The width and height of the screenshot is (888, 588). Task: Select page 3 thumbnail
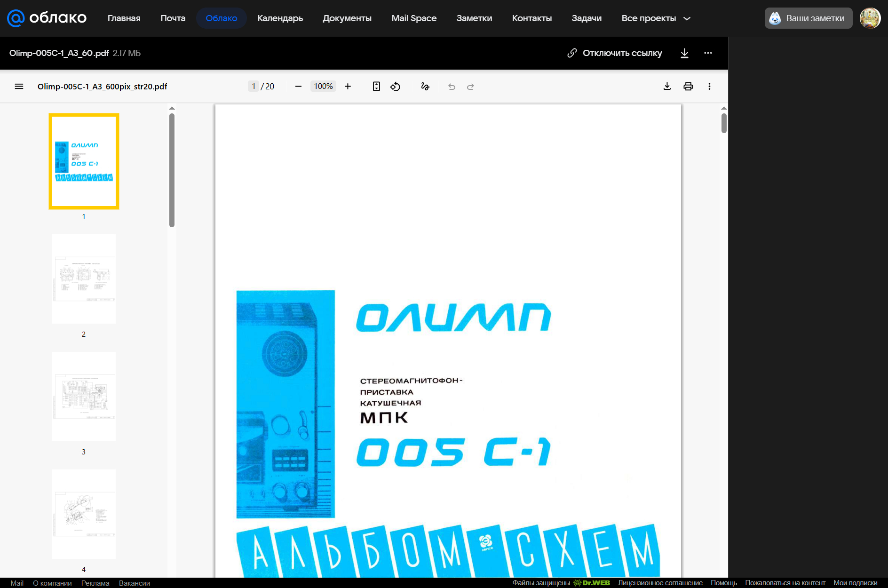(x=84, y=397)
